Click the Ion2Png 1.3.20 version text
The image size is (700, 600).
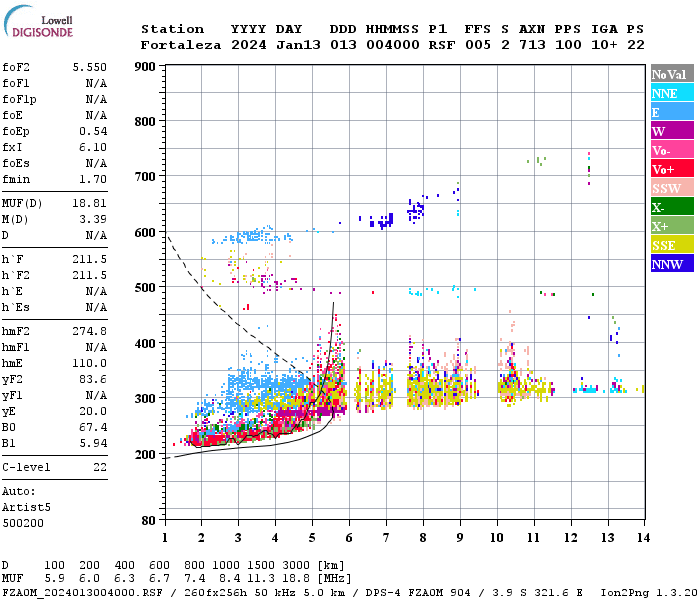649,593
